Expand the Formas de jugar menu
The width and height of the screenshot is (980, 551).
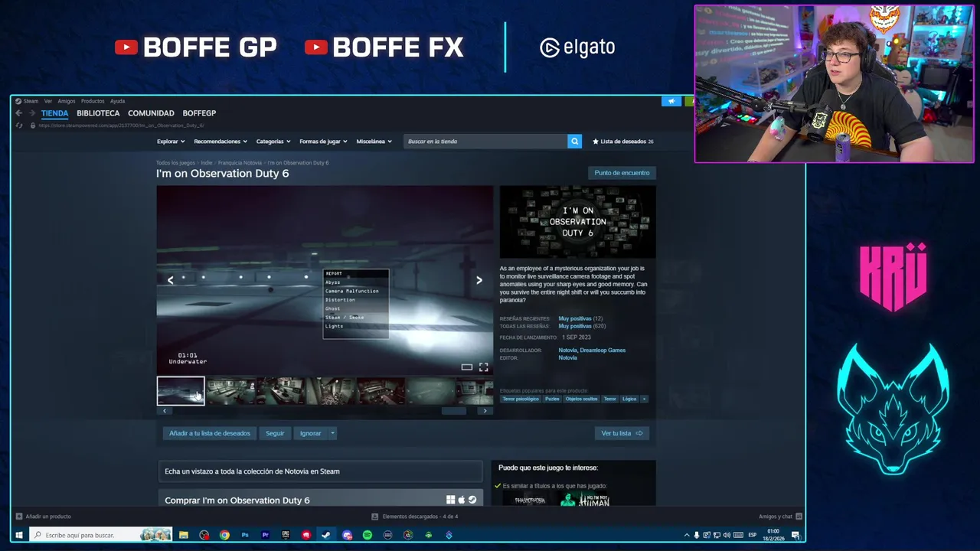[323, 142]
